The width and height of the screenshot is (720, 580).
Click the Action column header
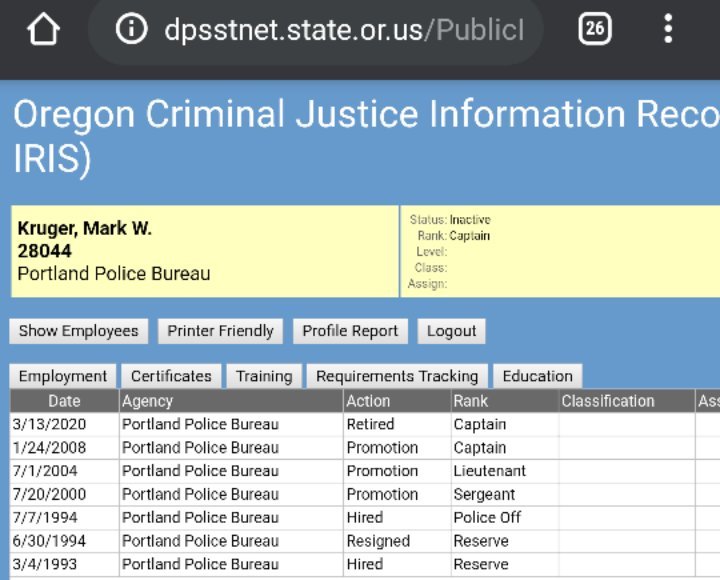[397, 401]
